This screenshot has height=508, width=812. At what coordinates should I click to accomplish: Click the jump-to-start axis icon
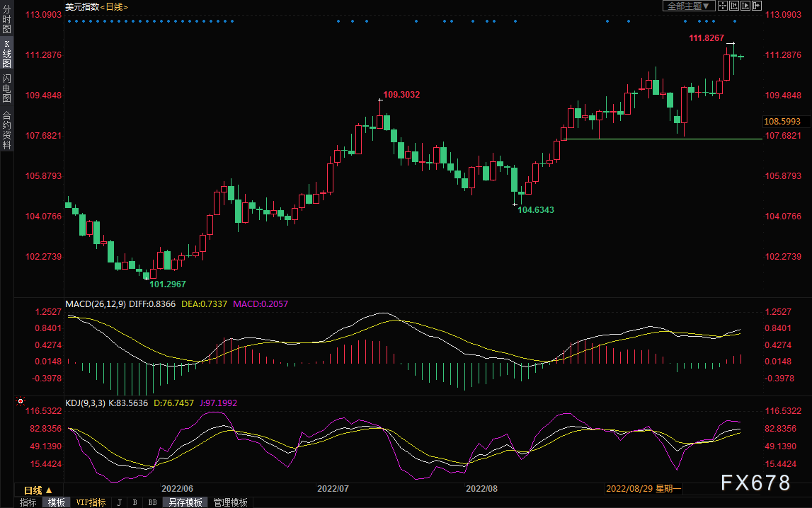[734, 6]
